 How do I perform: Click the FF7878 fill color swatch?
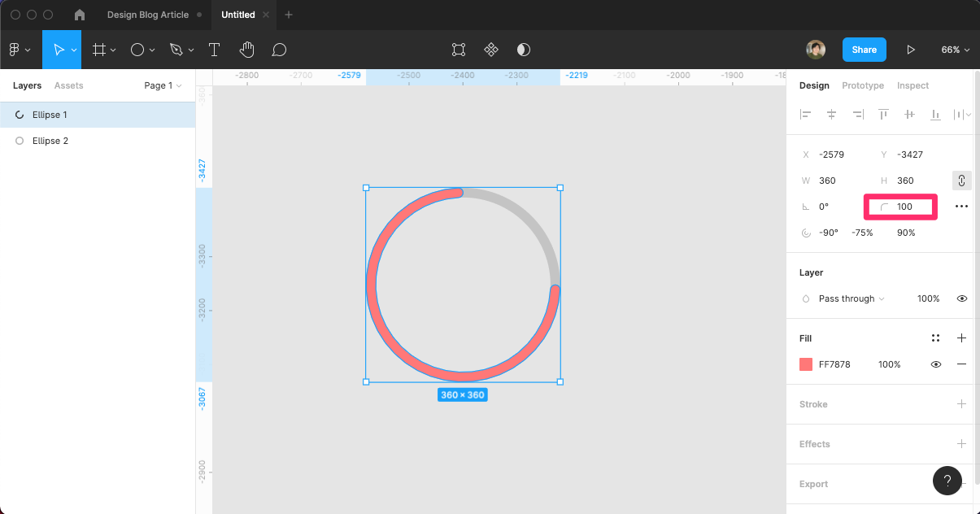806,364
